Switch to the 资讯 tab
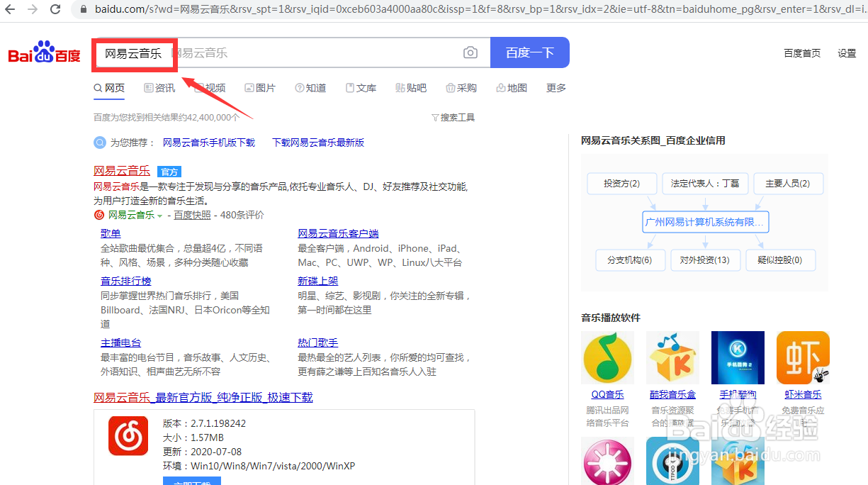The height and width of the screenshot is (485, 868). [x=159, y=88]
